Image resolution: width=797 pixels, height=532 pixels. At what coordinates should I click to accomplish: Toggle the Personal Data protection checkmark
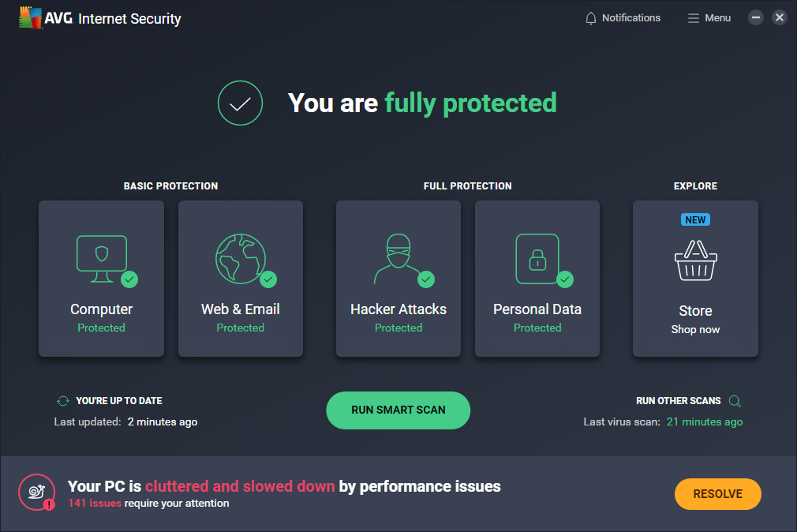tap(565, 280)
